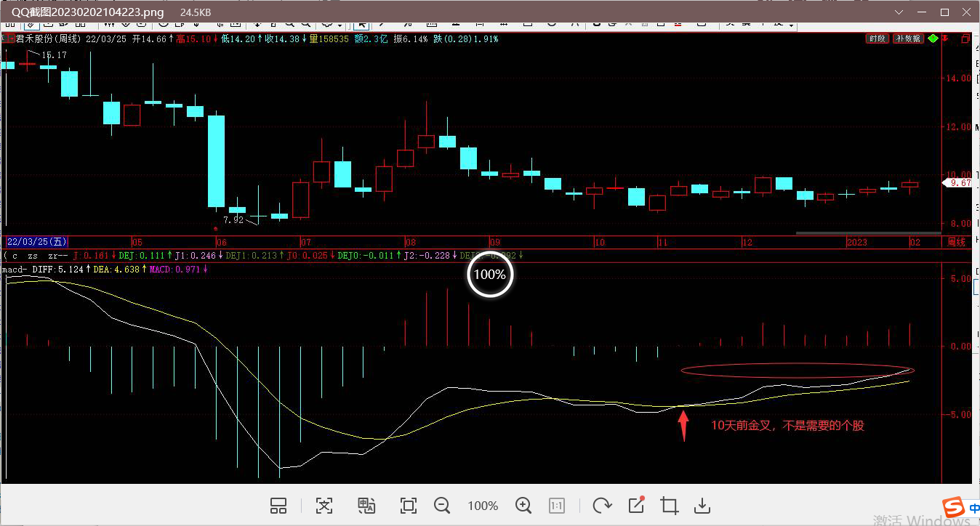
Task: Click the 低14.20 low price value
Action: (238, 39)
